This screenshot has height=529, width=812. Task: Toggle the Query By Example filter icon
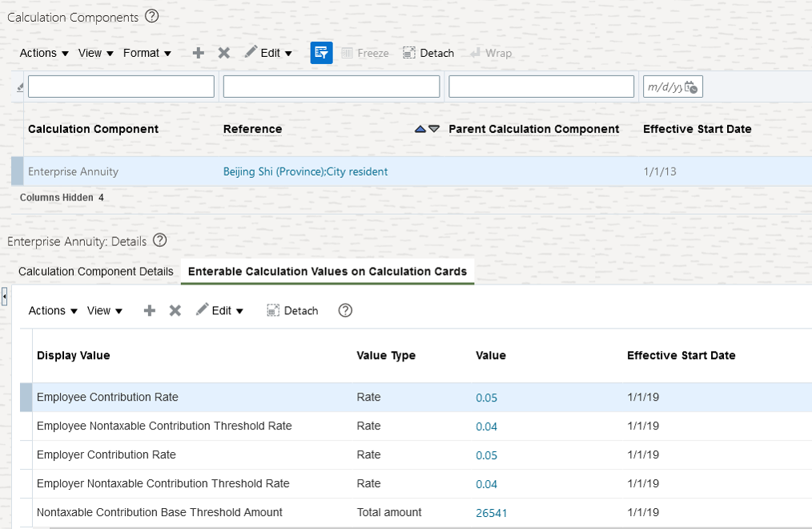[321, 53]
